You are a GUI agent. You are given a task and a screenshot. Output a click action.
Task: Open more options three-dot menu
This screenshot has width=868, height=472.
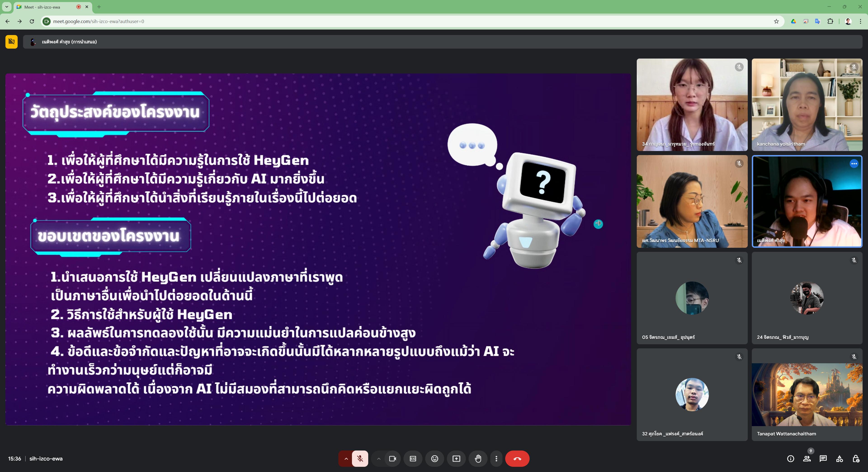coord(496,458)
